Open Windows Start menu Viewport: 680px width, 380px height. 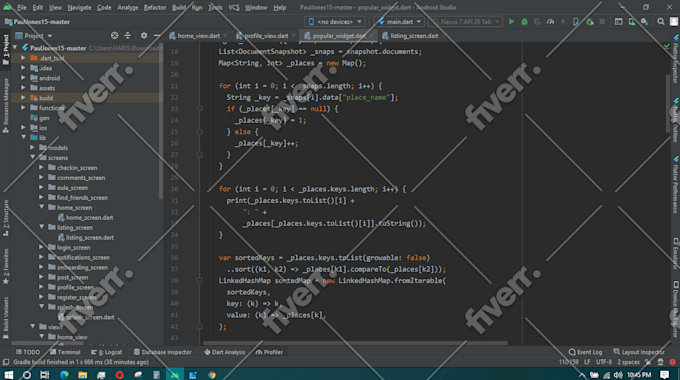tap(8, 374)
